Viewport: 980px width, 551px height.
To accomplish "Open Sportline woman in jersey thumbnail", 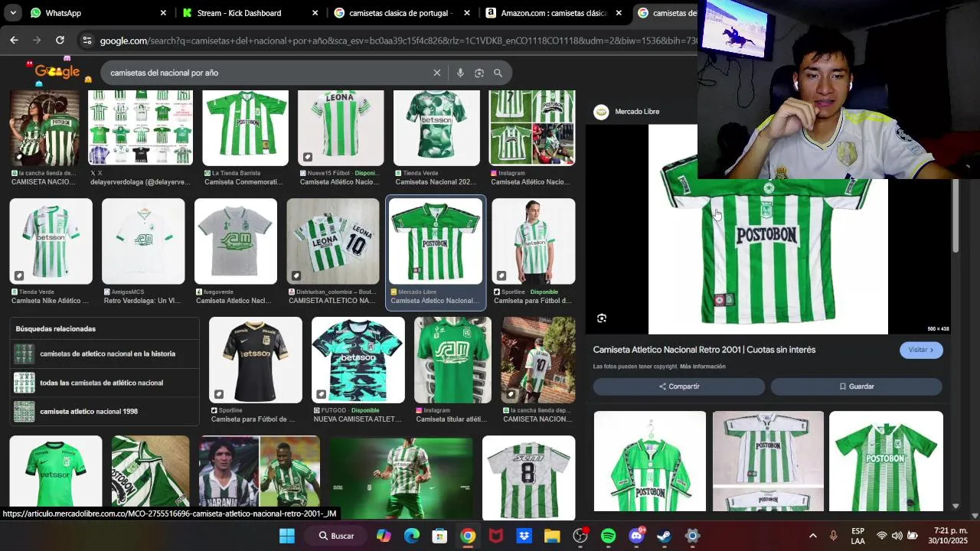I will click(x=534, y=241).
